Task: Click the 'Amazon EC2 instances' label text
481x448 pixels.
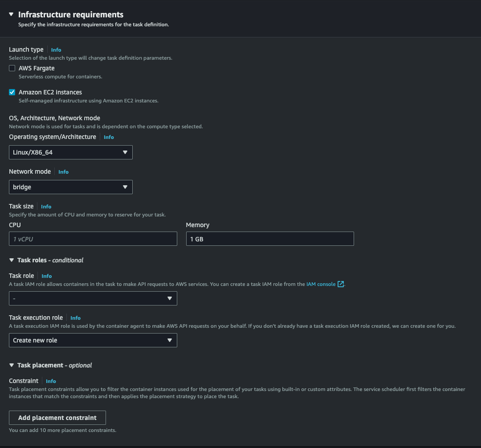Action: click(50, 92)
